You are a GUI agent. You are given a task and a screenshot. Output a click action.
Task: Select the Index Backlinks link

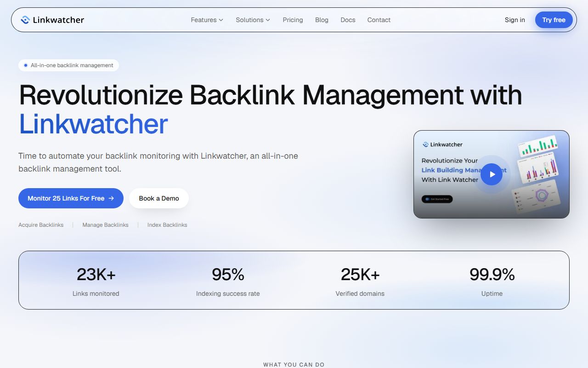pos(167,225)
